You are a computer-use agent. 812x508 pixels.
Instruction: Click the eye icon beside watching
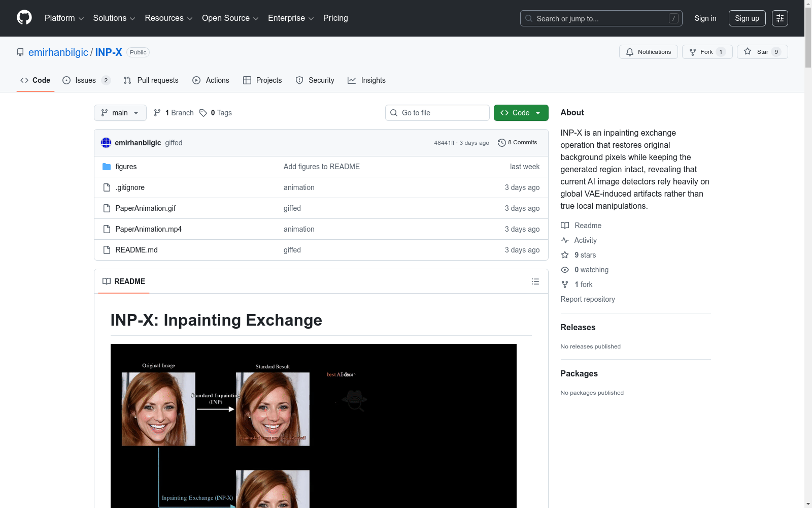565,270
